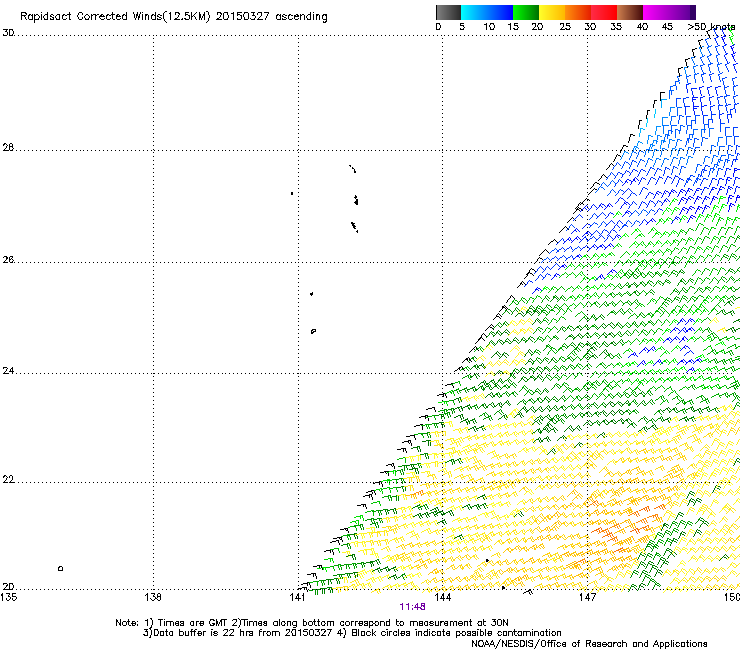740x650 pixels.
Task: Click the '45' label under the color bar
Action: pos(667,27)
